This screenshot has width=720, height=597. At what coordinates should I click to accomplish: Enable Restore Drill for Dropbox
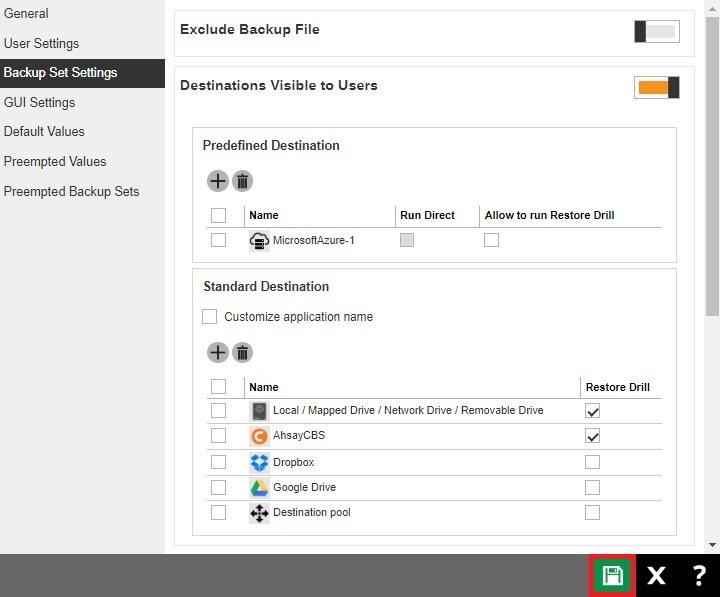click(x=592, y=462)
